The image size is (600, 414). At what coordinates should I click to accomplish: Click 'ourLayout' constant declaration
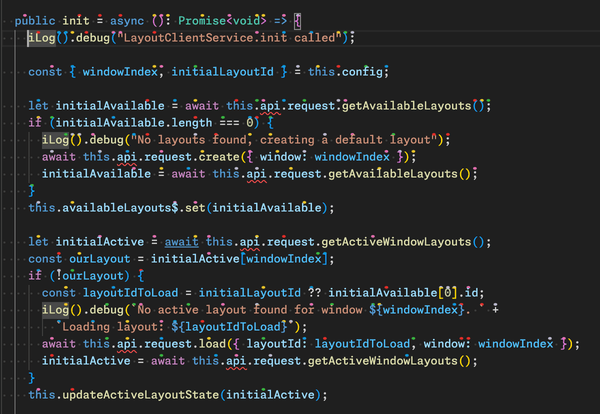point(99,259)
